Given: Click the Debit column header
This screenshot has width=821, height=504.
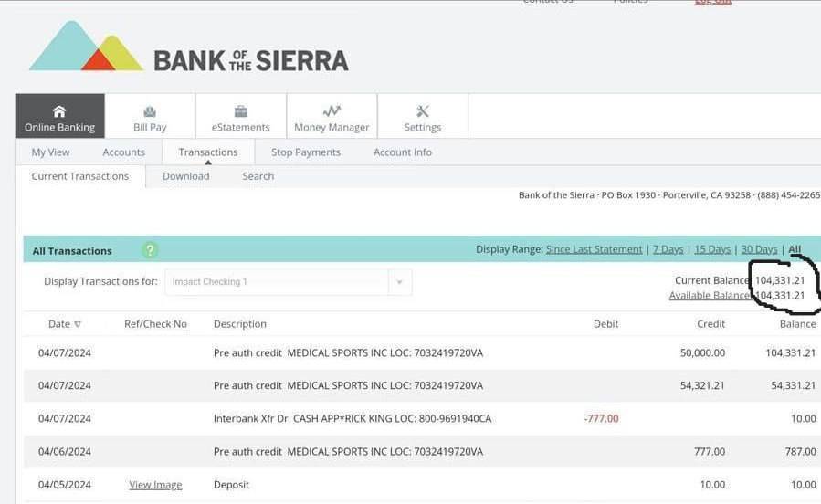Looking at the screenshot, I should tap(605, 324).
